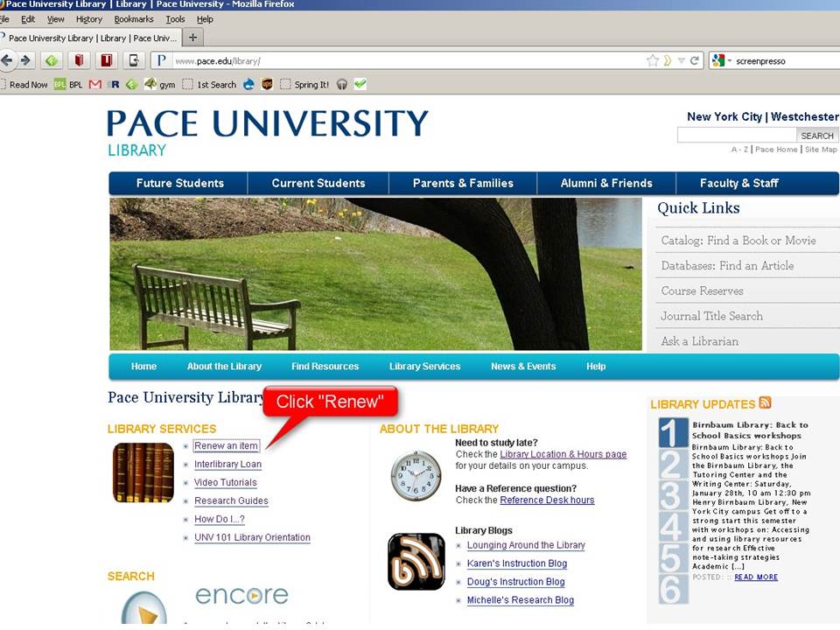Open the Interlibrary Loan link
Image resolution: width=840 pixels, height=630 pixels.
(x=227, y=464)
